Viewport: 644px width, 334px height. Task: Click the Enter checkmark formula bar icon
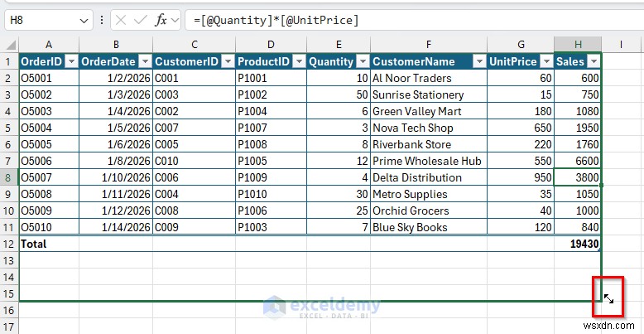pos(141,20)
